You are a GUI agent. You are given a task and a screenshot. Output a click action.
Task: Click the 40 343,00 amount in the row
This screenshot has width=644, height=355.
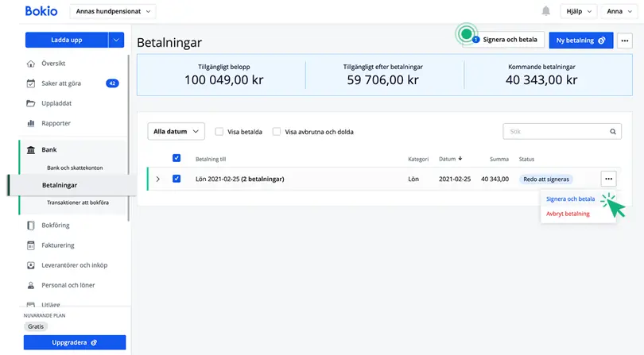coord(495,179)
